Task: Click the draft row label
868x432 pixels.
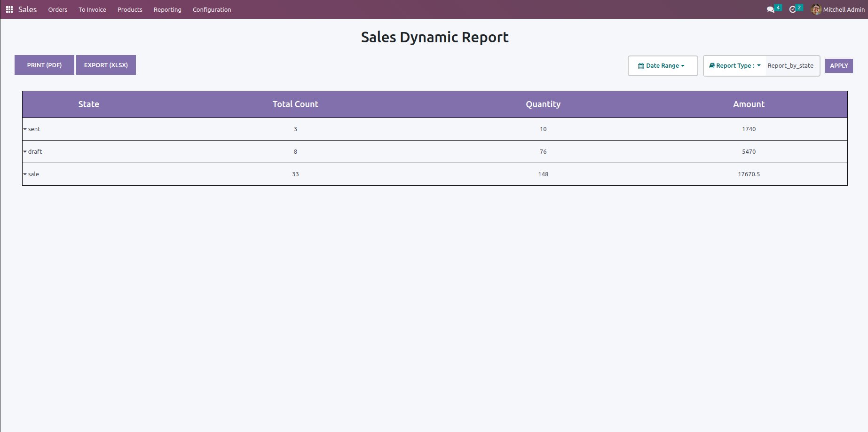Action: pos(35,151)
